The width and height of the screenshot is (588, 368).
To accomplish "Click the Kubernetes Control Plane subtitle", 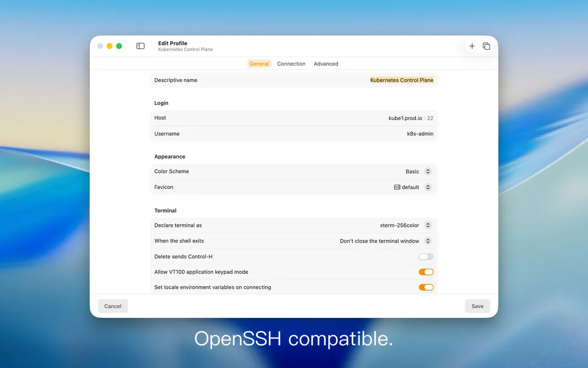I will pyautogui.click(x=185, y=50).
